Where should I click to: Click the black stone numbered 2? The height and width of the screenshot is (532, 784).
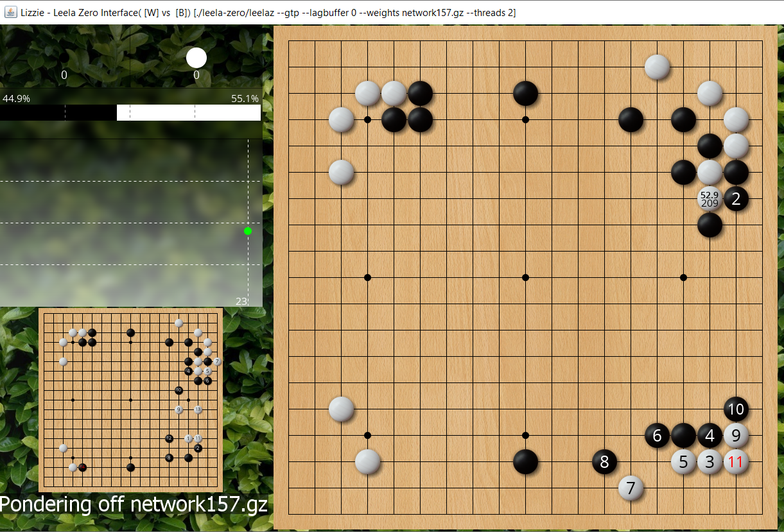click(736, 198)
